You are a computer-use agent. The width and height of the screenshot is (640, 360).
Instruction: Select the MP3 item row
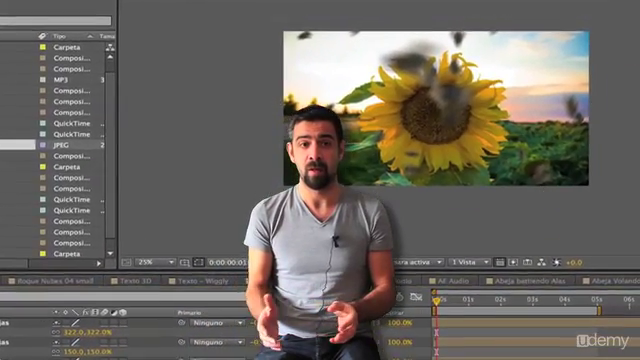[x=52, y=80]
